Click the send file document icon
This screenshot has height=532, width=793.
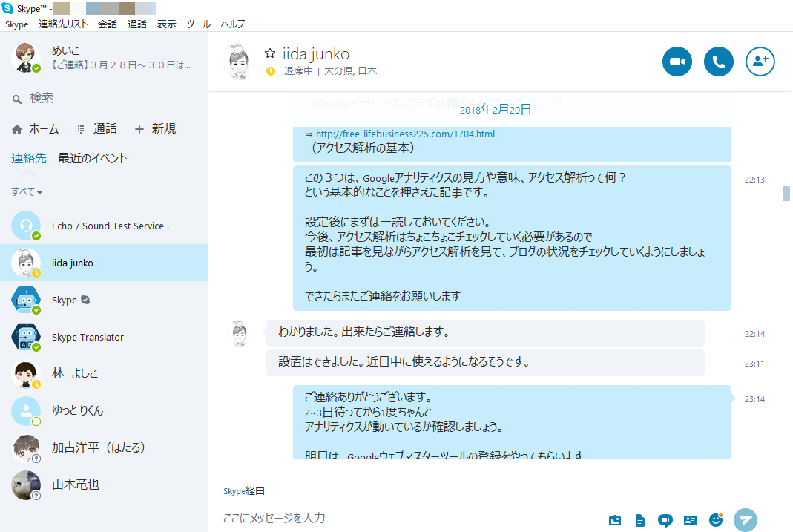pyautogui.click(x=640, y=520)
